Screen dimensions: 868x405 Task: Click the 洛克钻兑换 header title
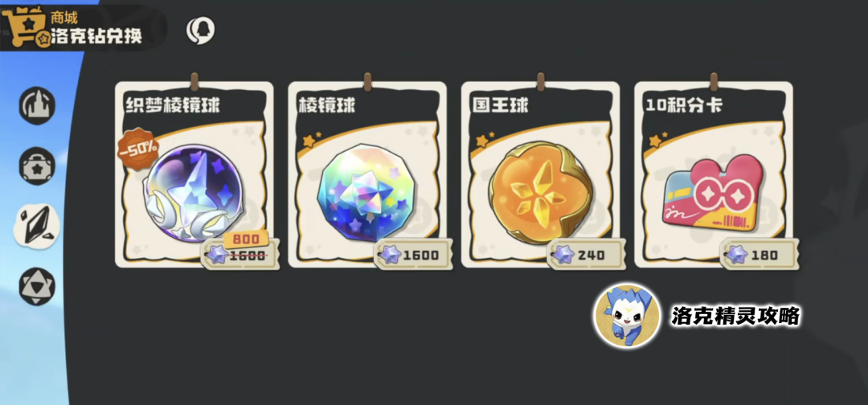pyautogui.click(x=96, y=36)
